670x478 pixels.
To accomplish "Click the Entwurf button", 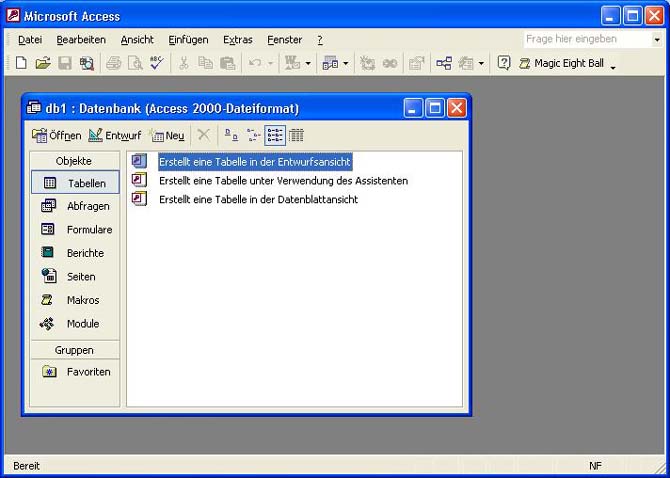I will click(x=115, y=135).
